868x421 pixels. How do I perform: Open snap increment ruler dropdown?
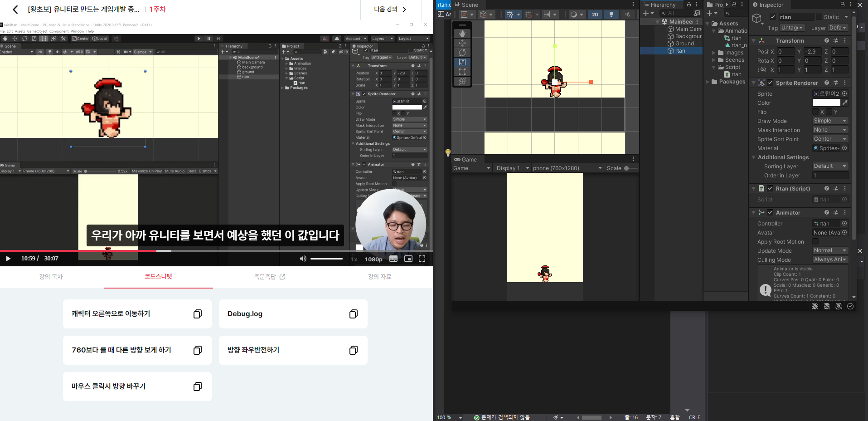coord(550,15)
